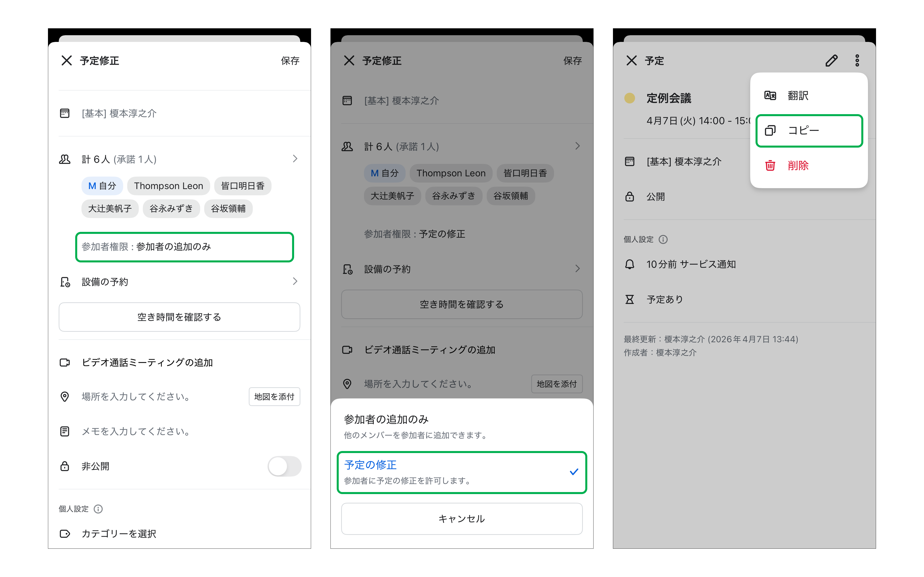Click the location pin icon in left panel

[65, 396]
